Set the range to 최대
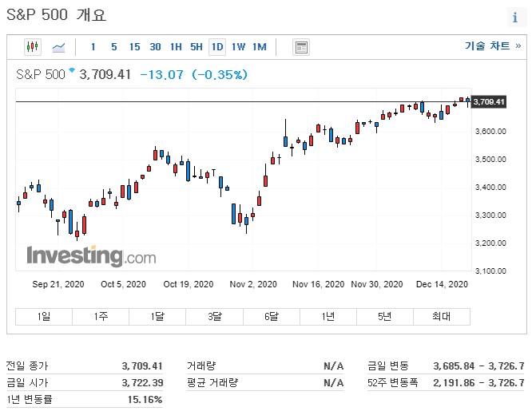This screenshot has height=411, width=532. (442, 316)
